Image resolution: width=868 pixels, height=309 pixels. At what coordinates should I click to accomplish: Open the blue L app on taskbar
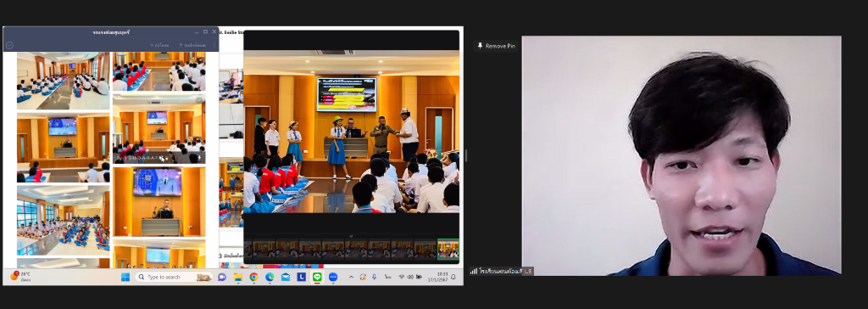click(302, 277)
